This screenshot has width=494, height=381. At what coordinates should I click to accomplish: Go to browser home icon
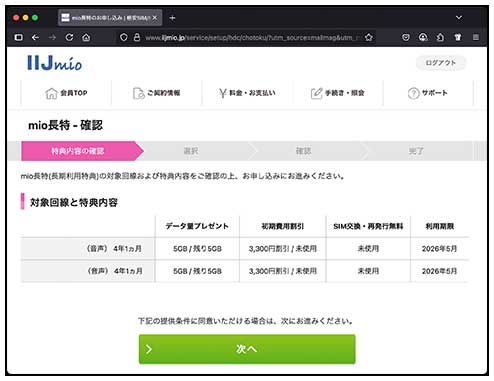(86, 37)
